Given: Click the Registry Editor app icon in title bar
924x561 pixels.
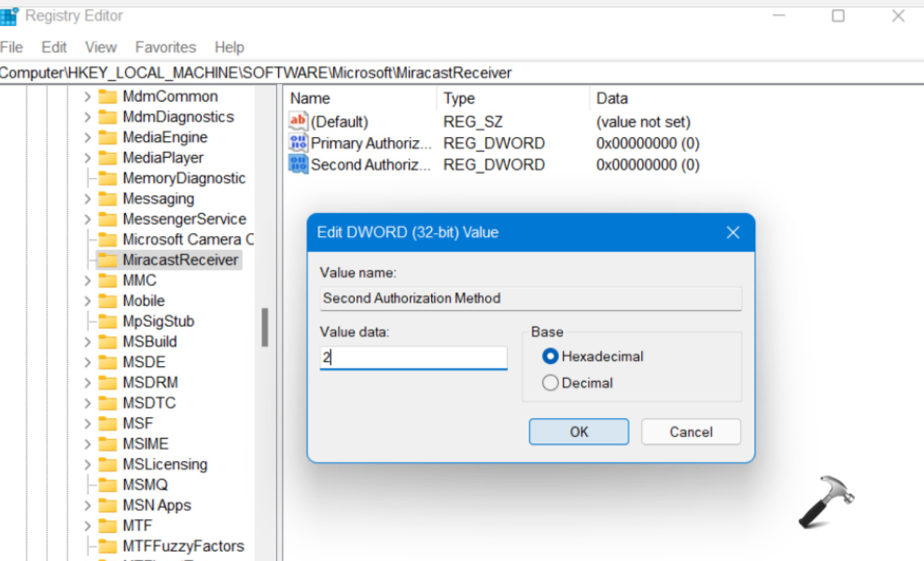Looking at the screenshot, I should (x=8, y=16).
